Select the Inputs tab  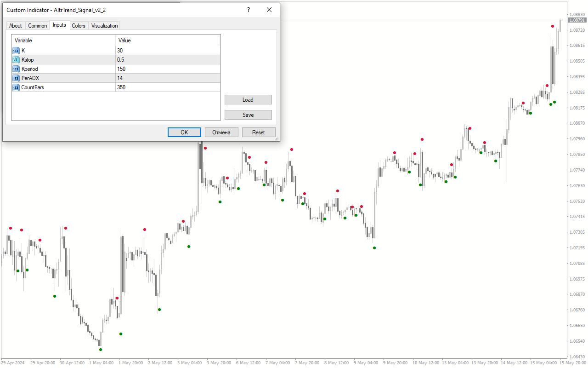coord(59,25)
